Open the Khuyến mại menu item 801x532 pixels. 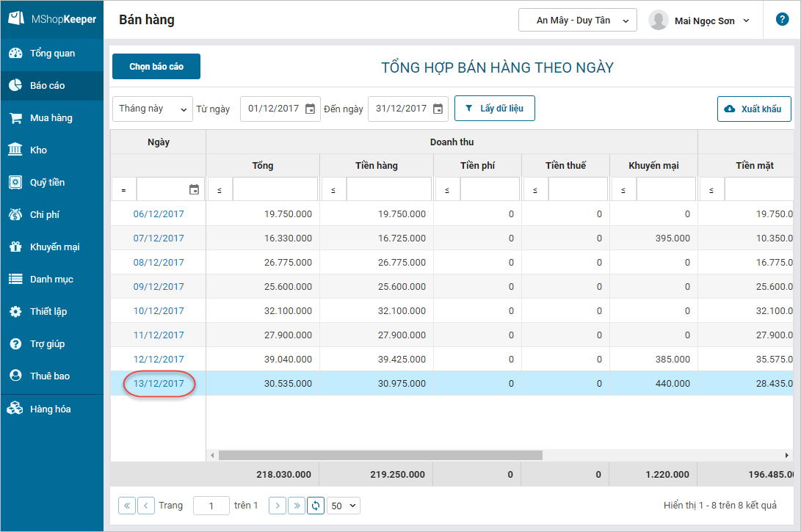point(54,247)
